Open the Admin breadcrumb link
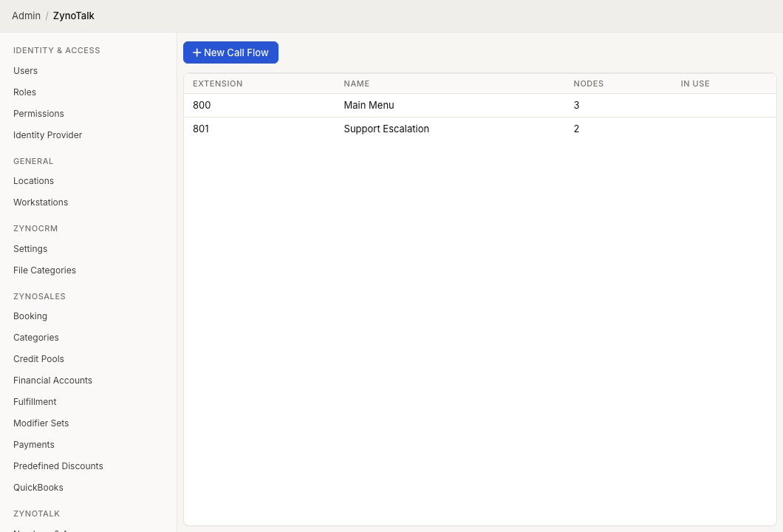This screenshot has height=532, width=783. (x=26, y=16)
